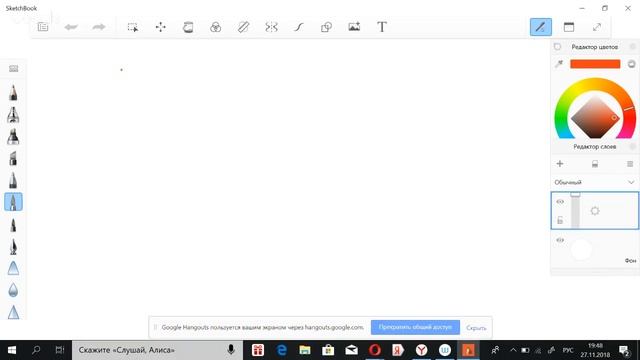Activate the eyedropper color picker

click(559, 64)
